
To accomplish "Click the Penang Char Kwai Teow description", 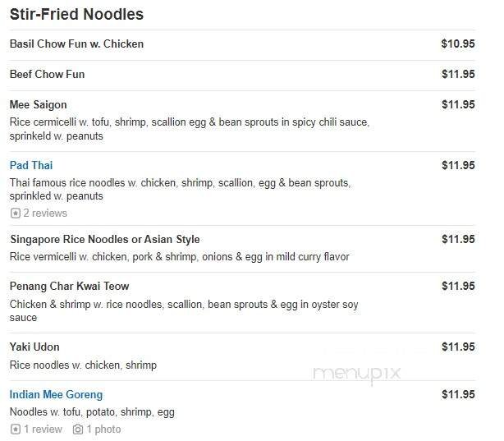I will [x=184, y=310].
